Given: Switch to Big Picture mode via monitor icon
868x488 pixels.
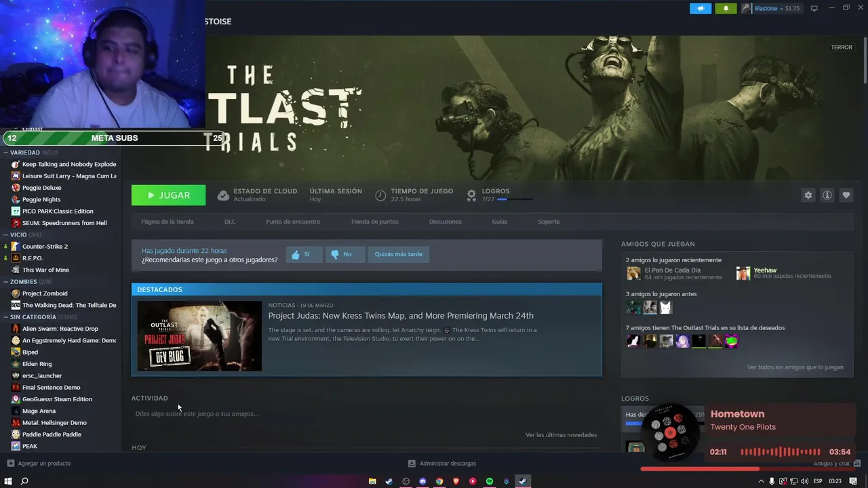Looking at the screenshot, I should (814, 8).
